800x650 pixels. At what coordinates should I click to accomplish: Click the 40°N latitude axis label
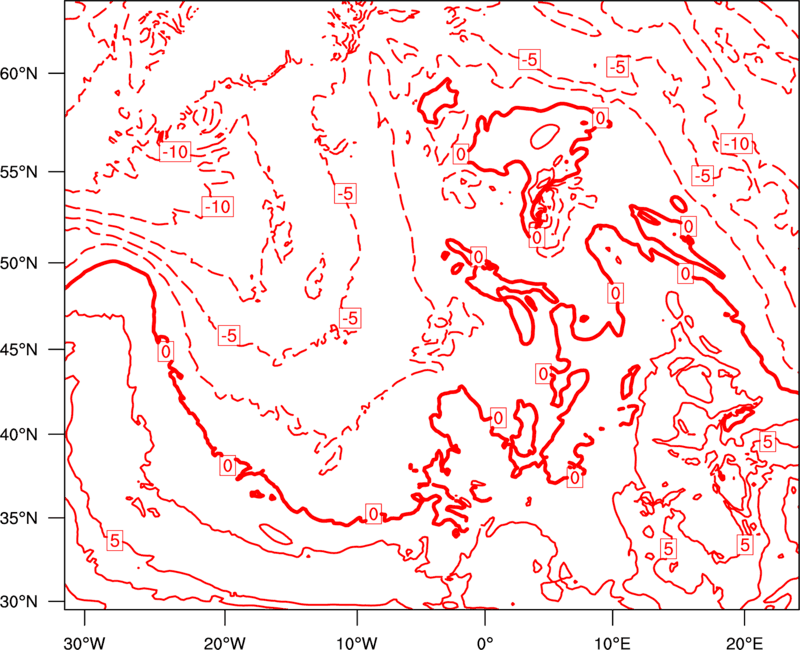click(19, 435)
